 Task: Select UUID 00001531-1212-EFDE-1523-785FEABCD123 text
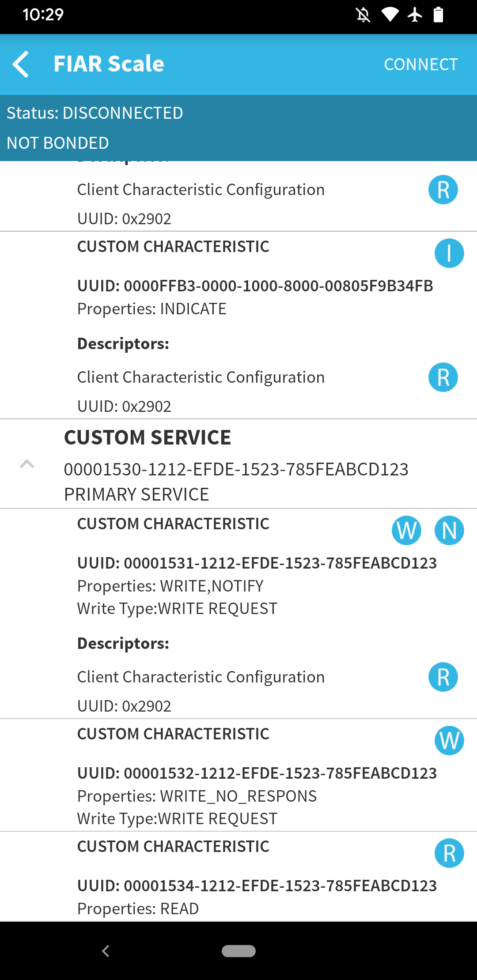click(257, 563)
